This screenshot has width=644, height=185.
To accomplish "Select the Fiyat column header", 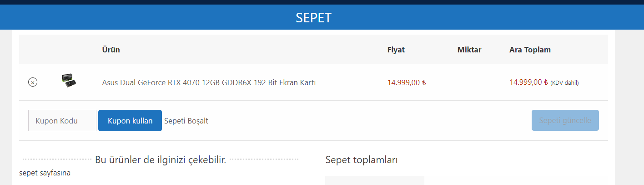I will coord(396,50).
